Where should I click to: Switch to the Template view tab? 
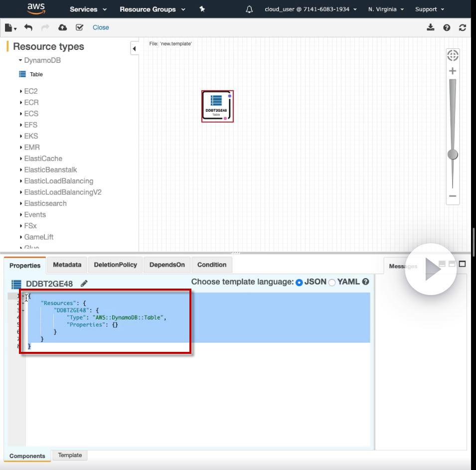coord(70,455)
